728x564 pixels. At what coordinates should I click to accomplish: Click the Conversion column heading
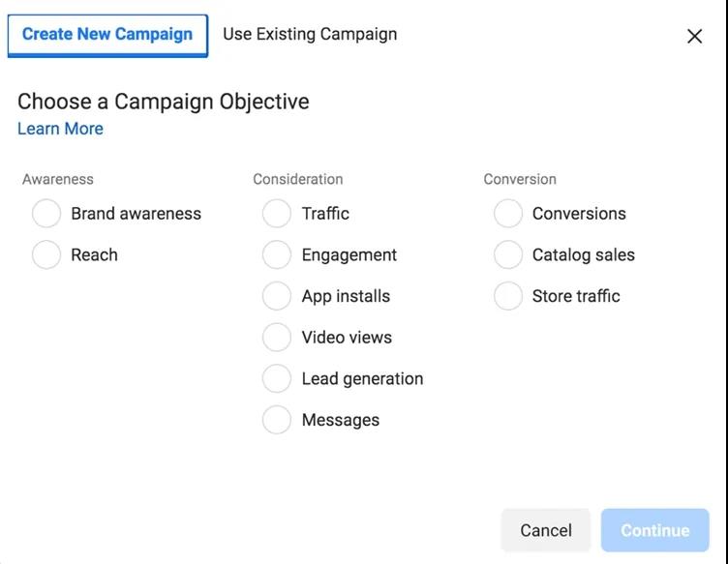point(520,179)
